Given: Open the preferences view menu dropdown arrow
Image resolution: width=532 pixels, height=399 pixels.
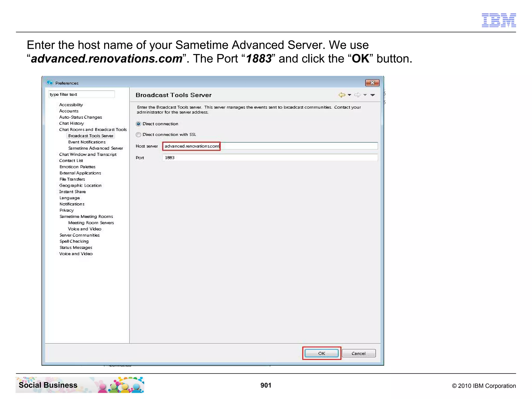Looking at the screenshot, I should 373,95.
